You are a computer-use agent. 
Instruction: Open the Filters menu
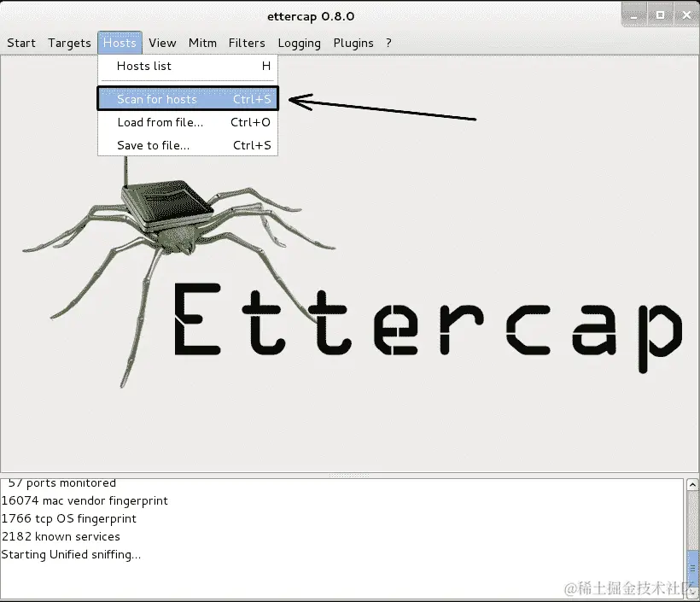tap(247, 43)
